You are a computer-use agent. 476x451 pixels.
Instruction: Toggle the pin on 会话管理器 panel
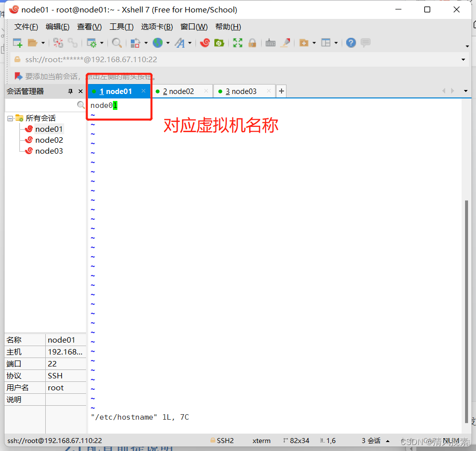pos(70,91)
